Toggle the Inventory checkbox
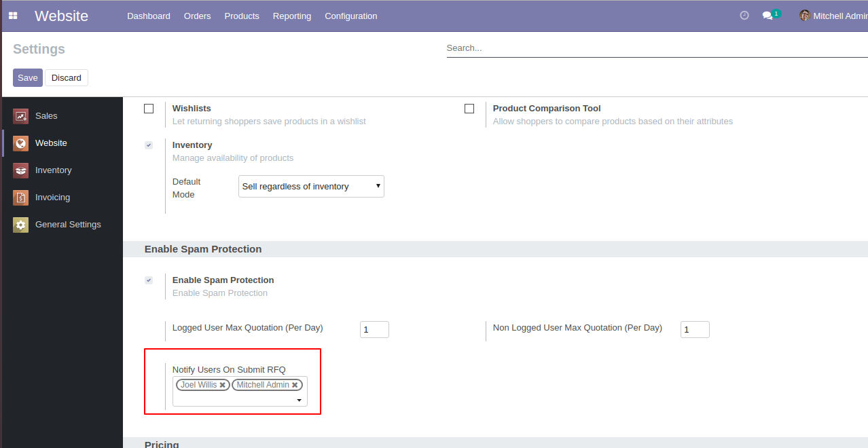The image size is (868, 448). 149,145
